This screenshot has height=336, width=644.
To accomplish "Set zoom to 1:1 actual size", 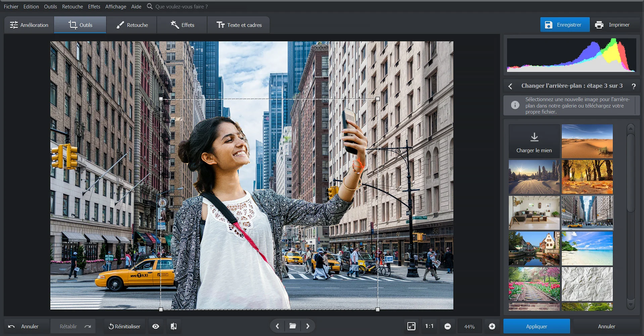I will [429, 326].
